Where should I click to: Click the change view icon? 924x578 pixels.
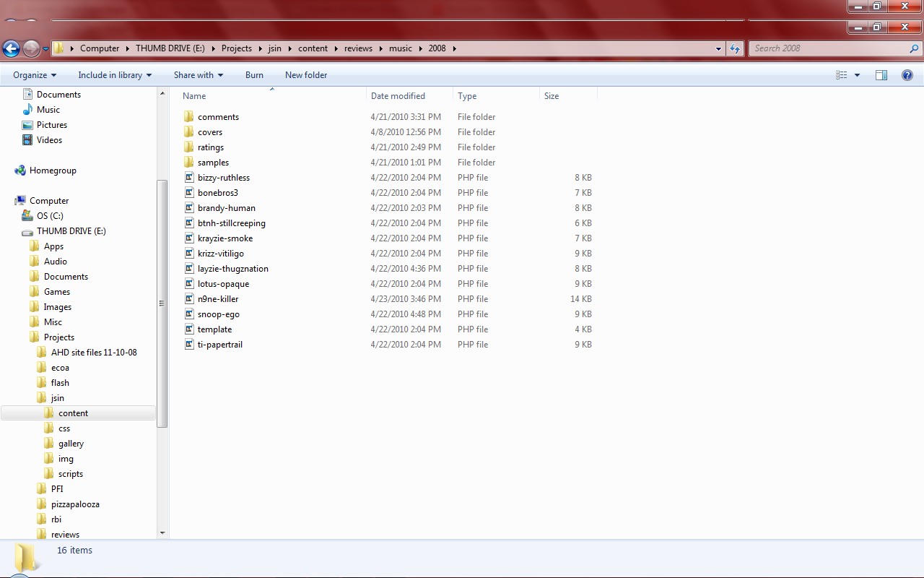click(842, 75)
